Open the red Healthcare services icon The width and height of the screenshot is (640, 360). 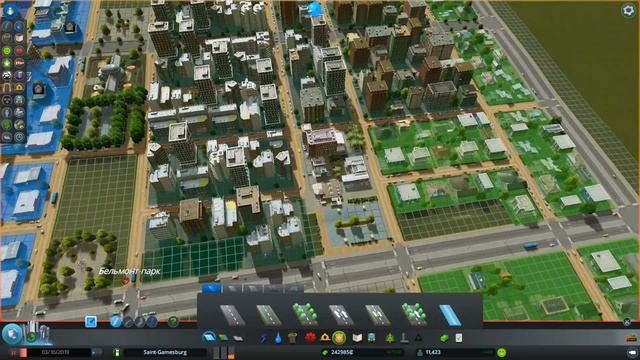(310, 338)
